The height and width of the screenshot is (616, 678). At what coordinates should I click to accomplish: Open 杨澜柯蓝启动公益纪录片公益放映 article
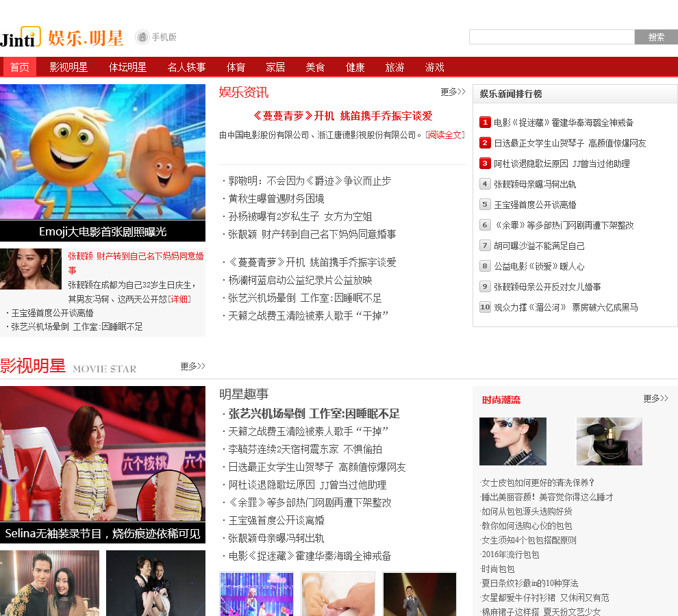coord(300,280)
